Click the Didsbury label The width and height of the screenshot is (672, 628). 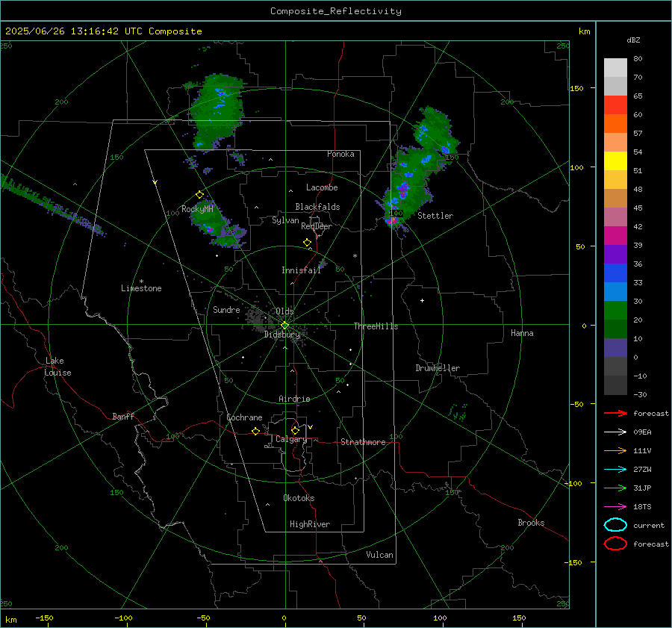(x=282, y=335)
